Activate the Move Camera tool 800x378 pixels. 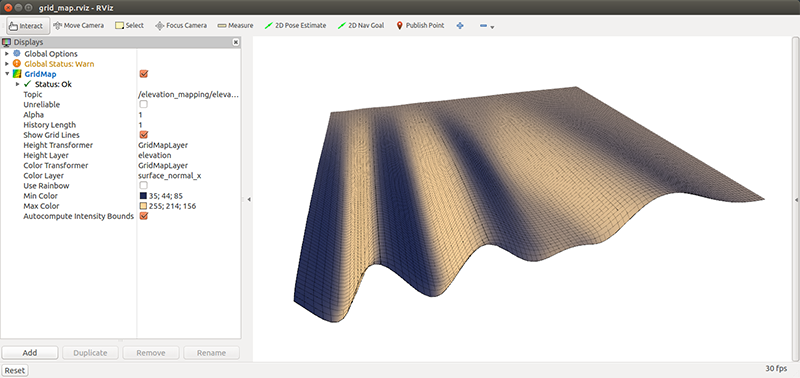78,26
